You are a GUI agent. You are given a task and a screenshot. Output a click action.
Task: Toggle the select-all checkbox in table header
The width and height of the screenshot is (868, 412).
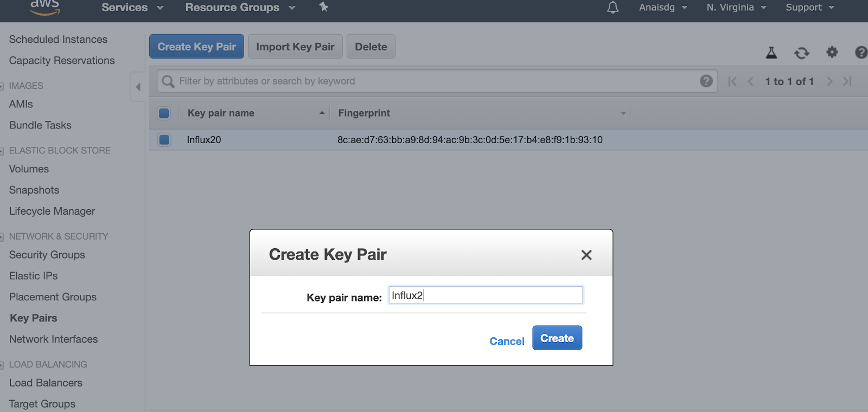pos(164,113)
